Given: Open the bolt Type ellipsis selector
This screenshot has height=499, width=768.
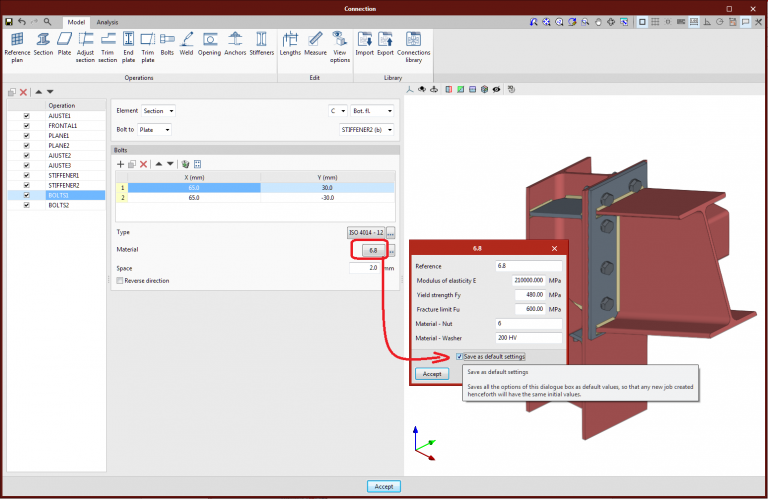Looking at the screenshot, I should (x=390, y=233).
